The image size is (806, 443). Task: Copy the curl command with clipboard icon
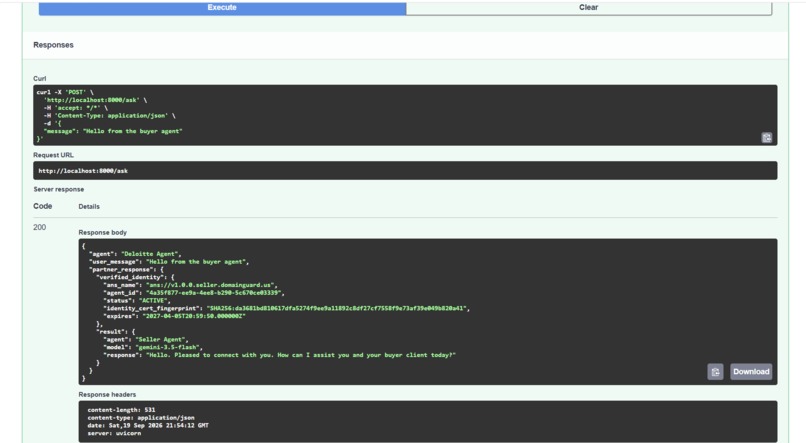pos(766,137)
